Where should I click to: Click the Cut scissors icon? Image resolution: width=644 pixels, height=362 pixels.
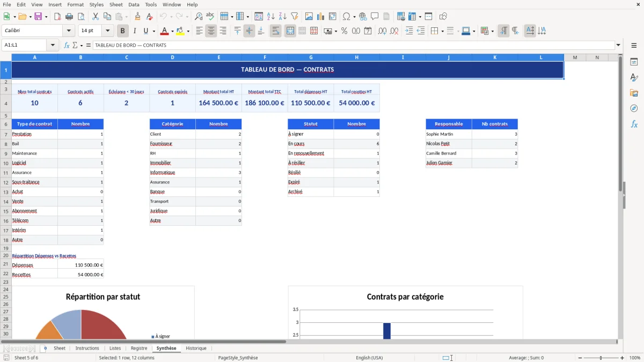point(96,17)
